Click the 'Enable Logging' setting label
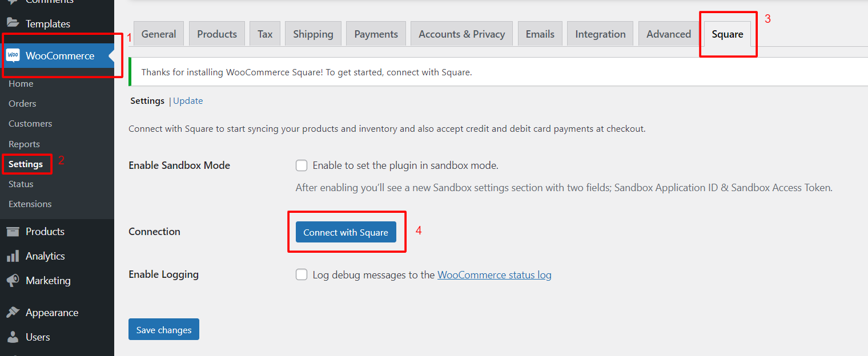 (x=164, y=274)
